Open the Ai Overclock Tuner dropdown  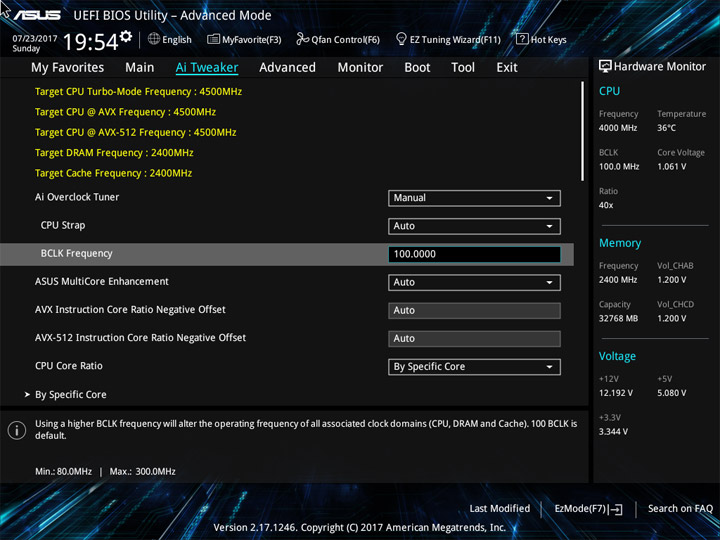tap(474, 198)
